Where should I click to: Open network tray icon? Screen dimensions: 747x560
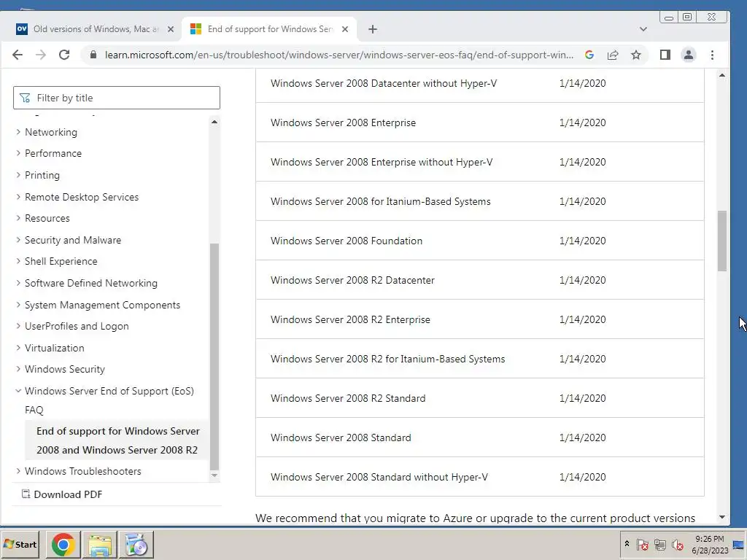click(x=659, y=544)
